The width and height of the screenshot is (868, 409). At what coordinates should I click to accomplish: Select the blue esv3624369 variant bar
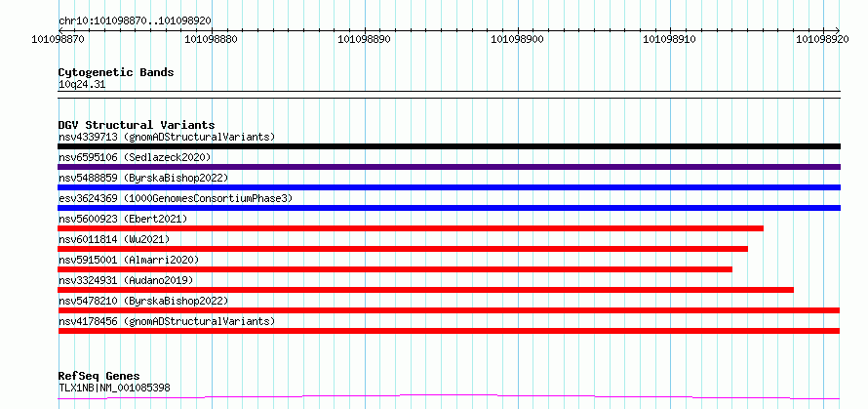coord(449,208)
